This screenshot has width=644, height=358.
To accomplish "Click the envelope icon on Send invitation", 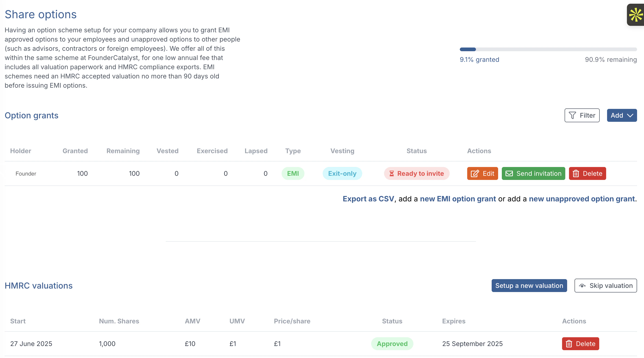I will 509,173.
